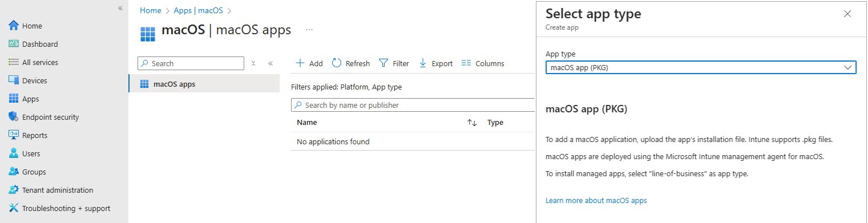The image size is (868, 223).
Task: Click the Name column header
Action: tap(307, 123)
